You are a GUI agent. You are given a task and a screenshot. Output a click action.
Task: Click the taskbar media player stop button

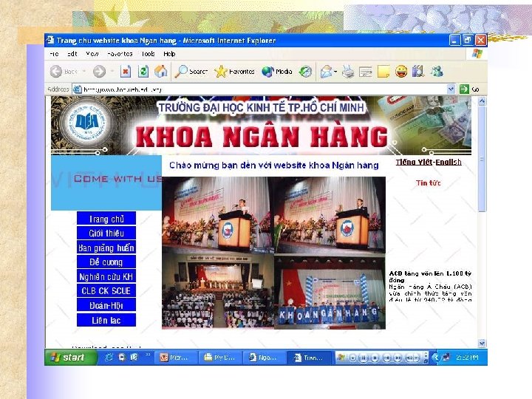point(375,358)
